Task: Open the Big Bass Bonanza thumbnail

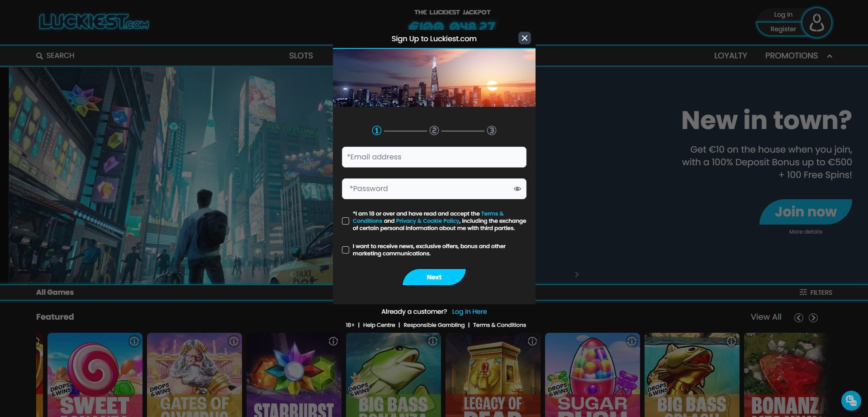Action: tap(394, 375)
